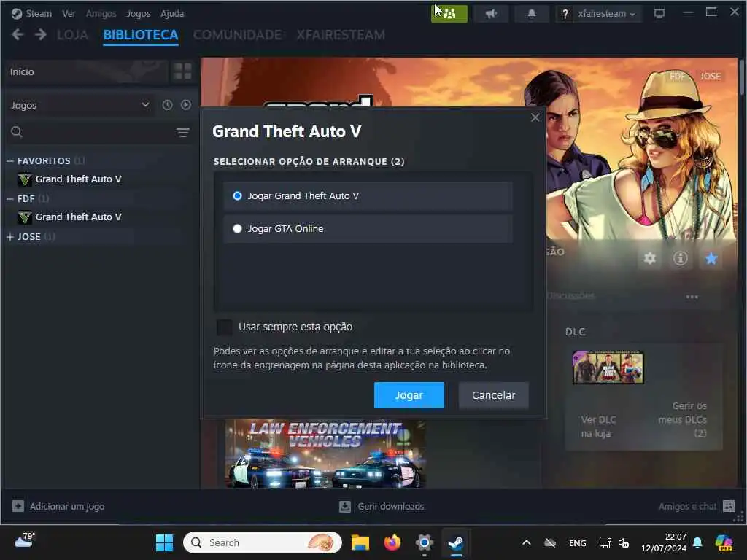The image size is (747, 560).
Task: Open the notifications bell icon
Action: (532, 13)
